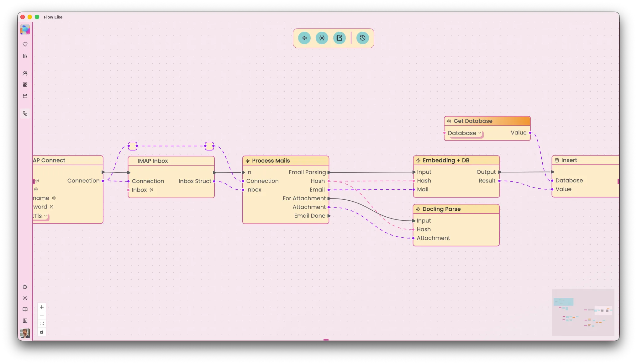Open the library books icon in sidebar
The width and height of the screenshot is (637, 364).
(x=25, y=56)
